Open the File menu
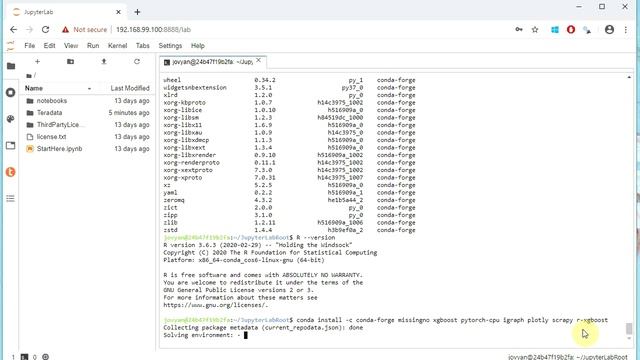The image size is (640, 360). (29, 46)
